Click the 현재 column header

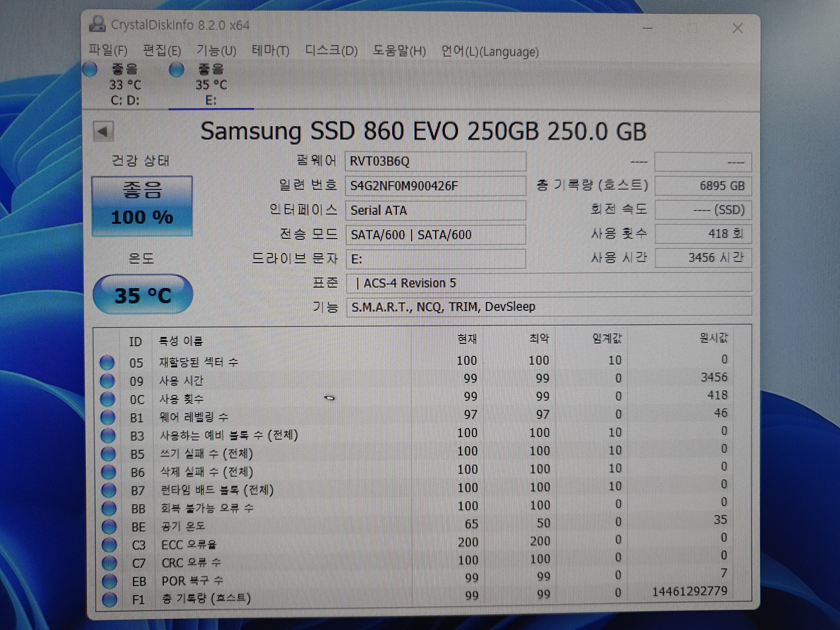(x=467, y=339)
